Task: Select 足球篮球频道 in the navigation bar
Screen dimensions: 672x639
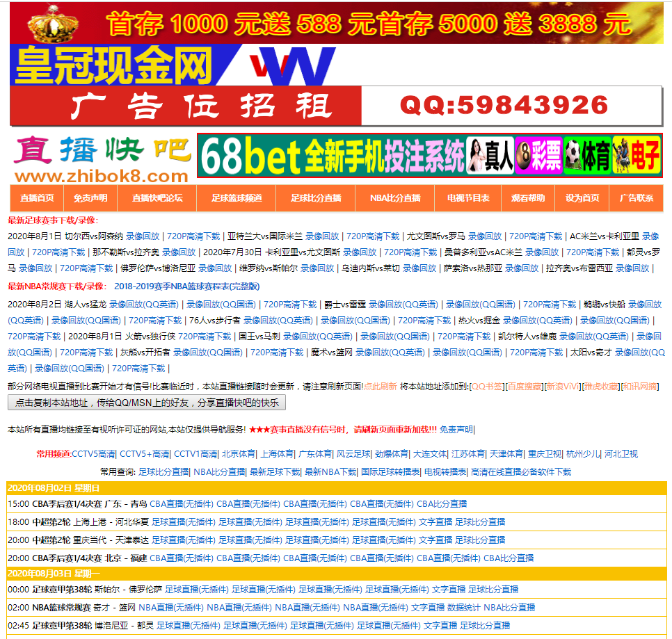Action: [x=237, y=198]
